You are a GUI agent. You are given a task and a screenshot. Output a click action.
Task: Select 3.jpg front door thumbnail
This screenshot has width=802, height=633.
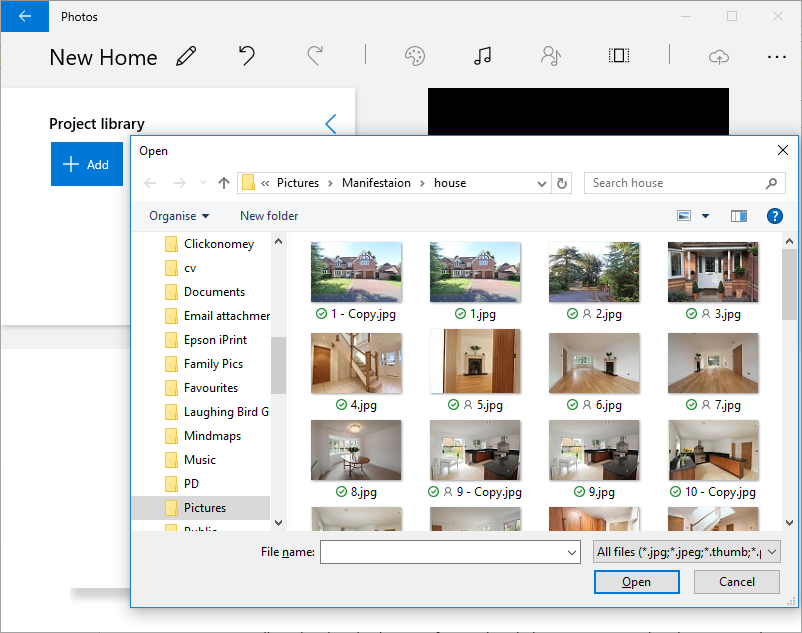(x=713, y=272)
